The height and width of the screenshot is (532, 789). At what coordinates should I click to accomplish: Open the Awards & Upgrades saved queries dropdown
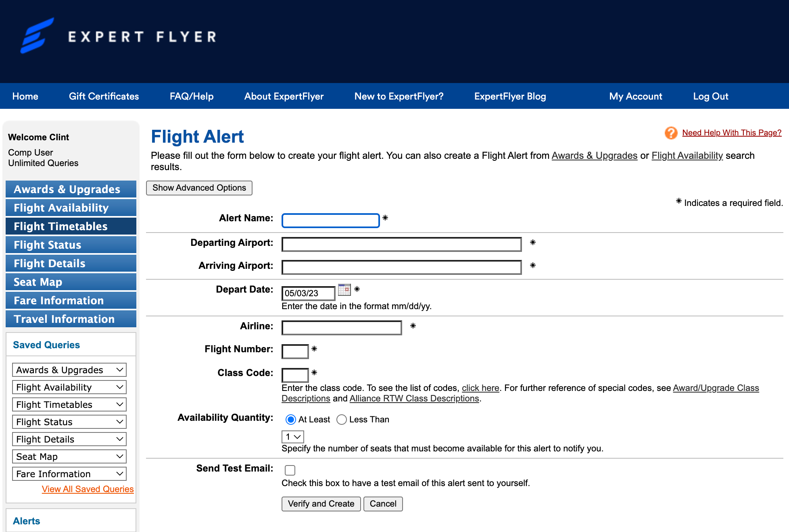[x=69, y=370]
